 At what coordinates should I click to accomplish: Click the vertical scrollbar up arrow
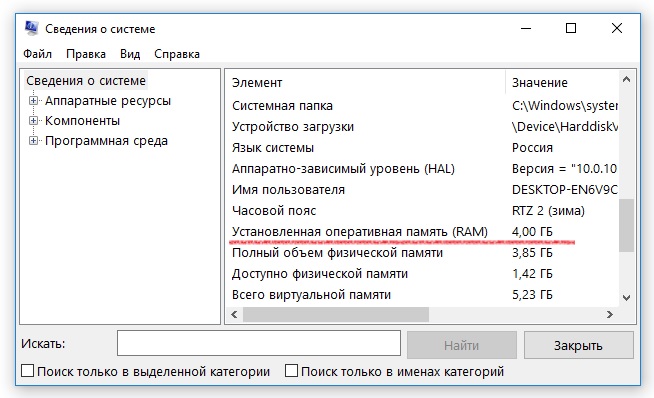point(626,79)
